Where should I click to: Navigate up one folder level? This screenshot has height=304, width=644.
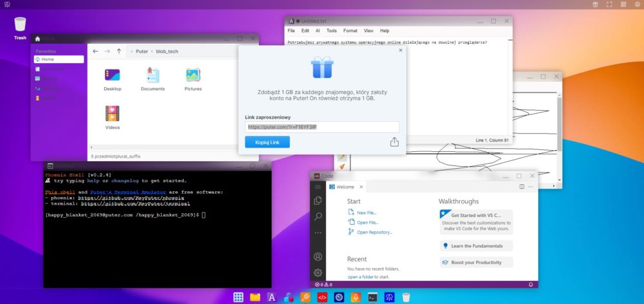119,52
